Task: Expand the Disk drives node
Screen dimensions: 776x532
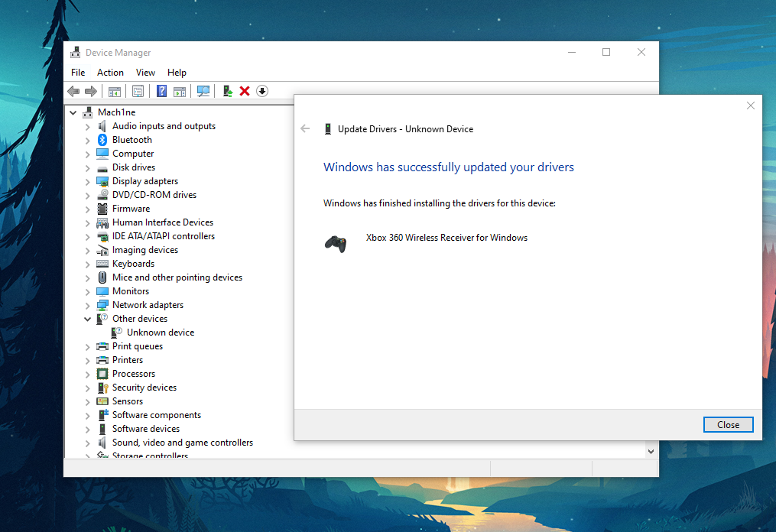Action: tap(88, 167)
